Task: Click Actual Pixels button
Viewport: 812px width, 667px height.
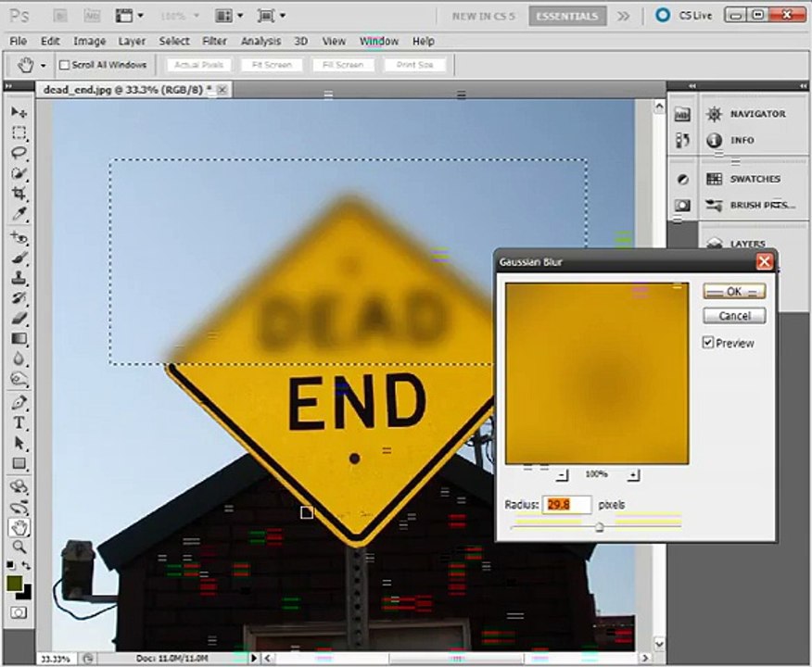Action: [x=199, y=65]
